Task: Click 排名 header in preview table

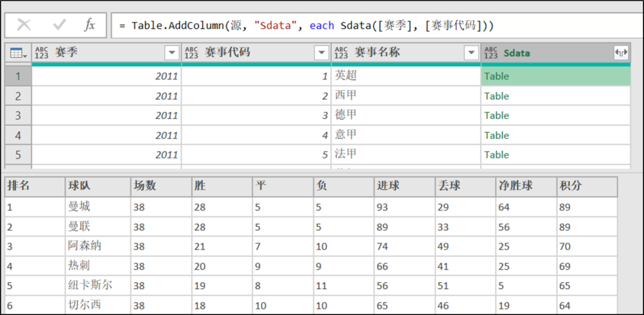Action: pyautogui.click(x=35, y=187)
